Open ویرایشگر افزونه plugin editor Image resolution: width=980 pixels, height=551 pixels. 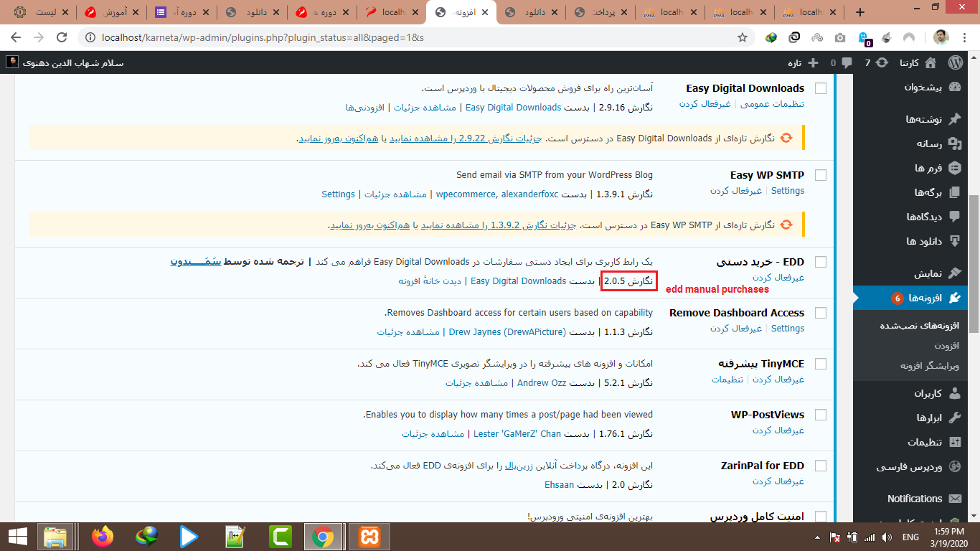[930, 366]
